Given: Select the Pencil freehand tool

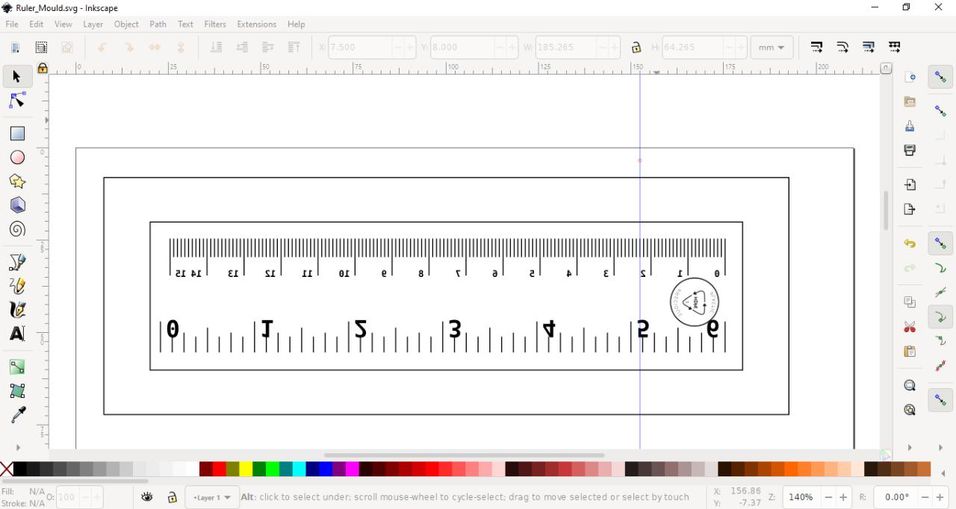Looking at the screenshot, I should click(17, 285).
